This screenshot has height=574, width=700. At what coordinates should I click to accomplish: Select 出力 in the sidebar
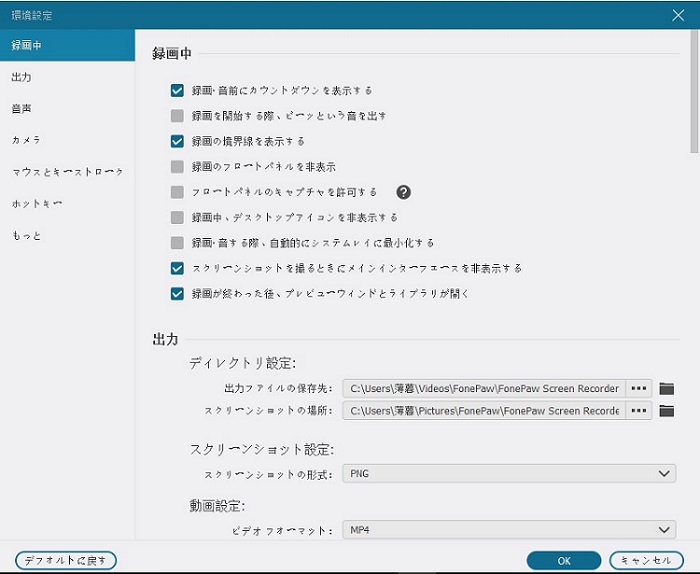[x=67, y=77]
